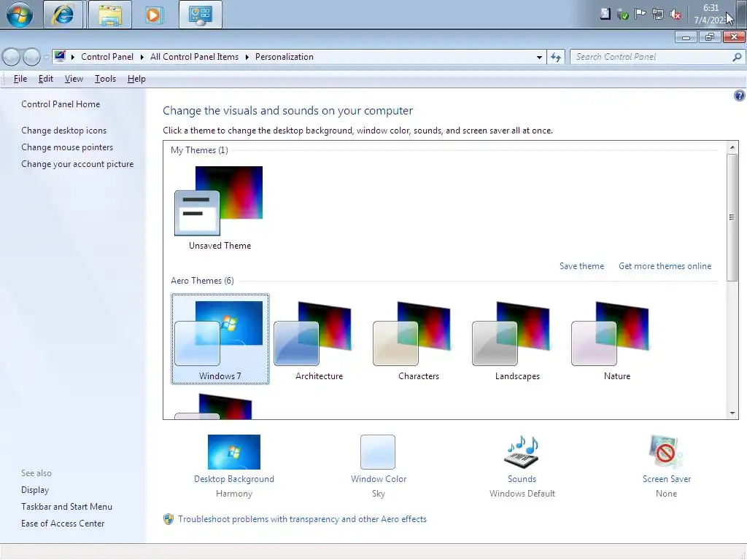747x560 pixels.
Task: Open the Screen Saver label link
Action: pyautogui.click(x=667, y=479)
